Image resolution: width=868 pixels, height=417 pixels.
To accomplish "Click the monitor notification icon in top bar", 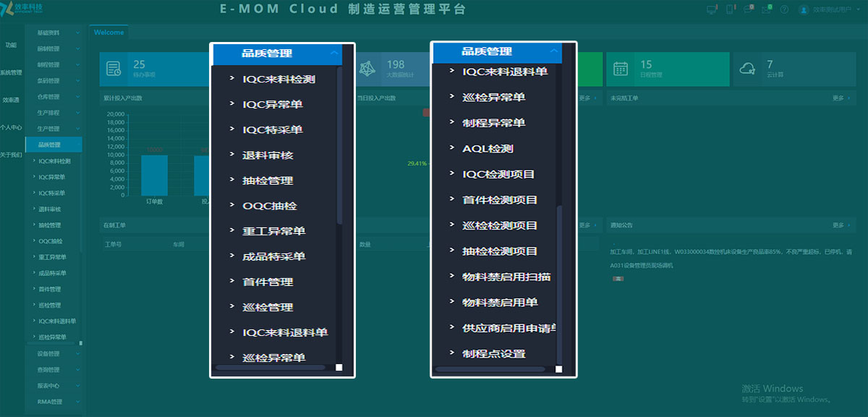I will 712,9.
